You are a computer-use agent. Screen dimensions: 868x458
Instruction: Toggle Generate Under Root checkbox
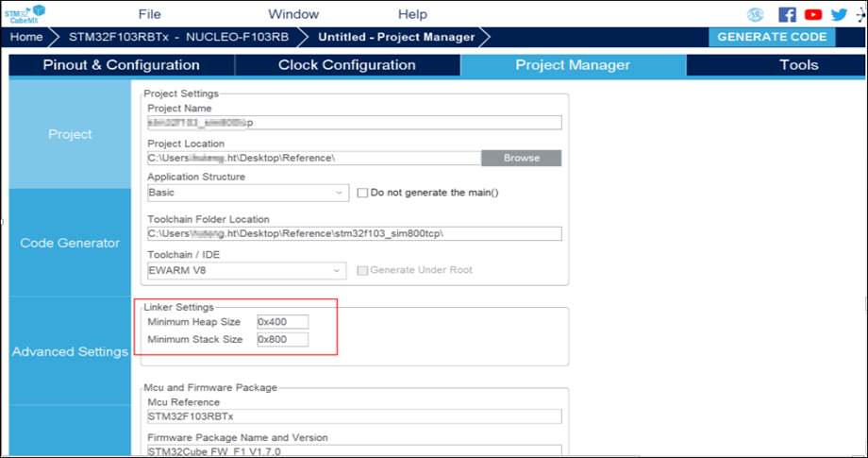[x=362, y=270]
